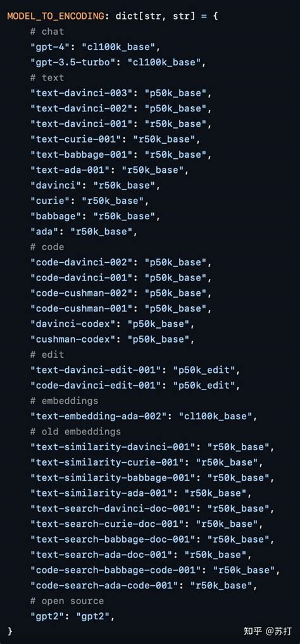Screen dimensions: 300x644
Task: Click the "ada" key entry
Action: (44, 232)
